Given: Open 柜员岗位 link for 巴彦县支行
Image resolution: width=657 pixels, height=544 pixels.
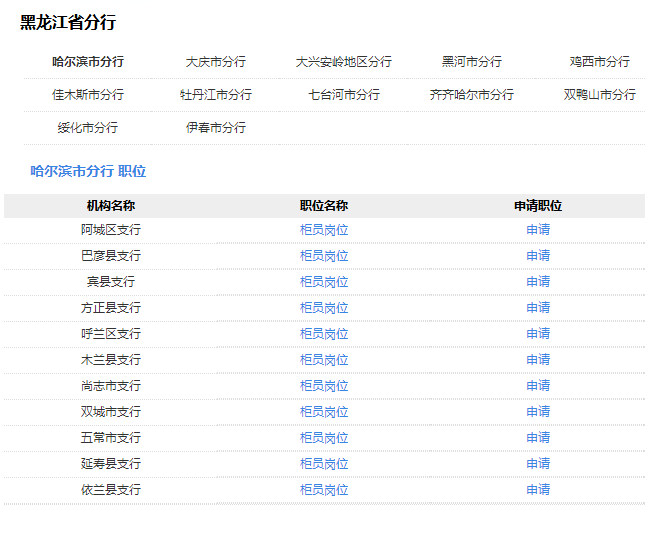Looking at the screenshot, I should pyautogui.click(x=324, y=256).
